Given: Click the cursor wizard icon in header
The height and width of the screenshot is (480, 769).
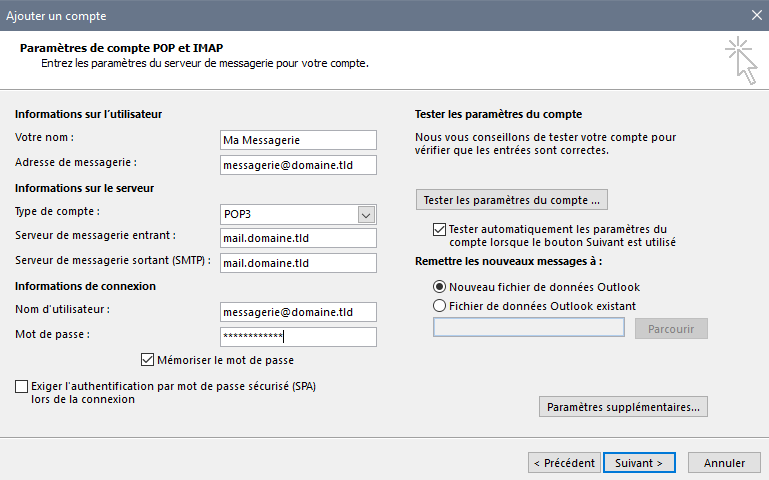Looking at the screenshot, I should (742, 61).
